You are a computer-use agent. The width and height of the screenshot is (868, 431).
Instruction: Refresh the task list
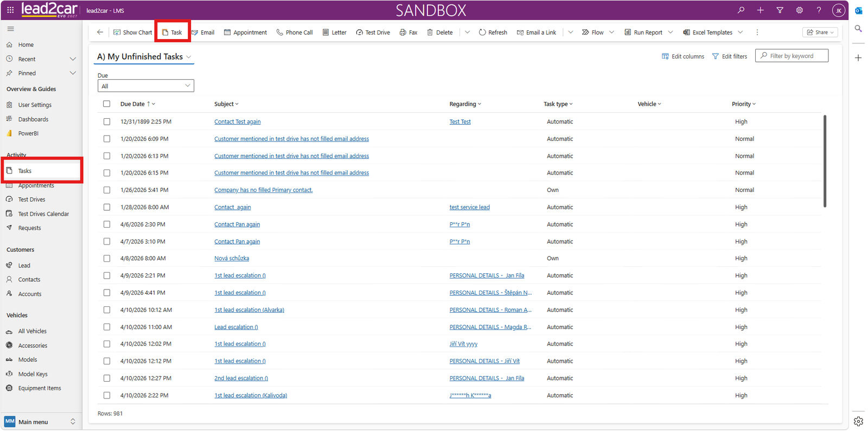[x=493, y=33]
